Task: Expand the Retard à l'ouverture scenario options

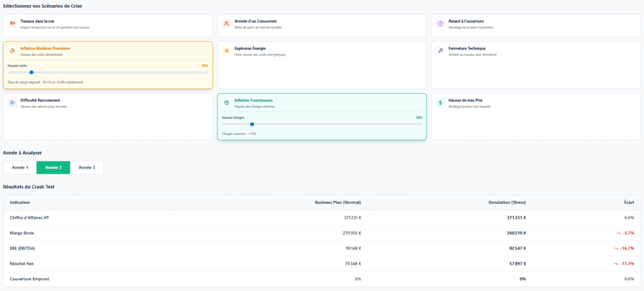Action: coord(536,26)
